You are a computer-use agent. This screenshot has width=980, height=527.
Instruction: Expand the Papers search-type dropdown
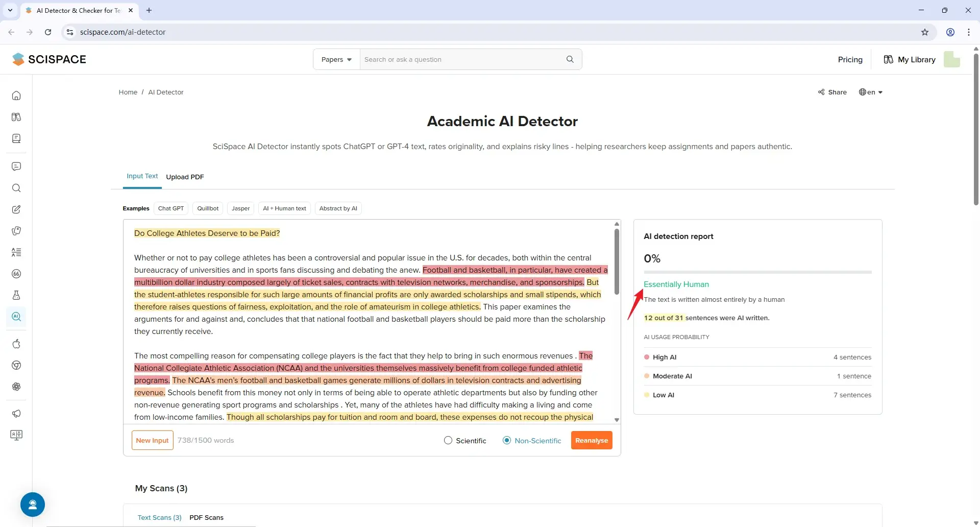[336, 59]
